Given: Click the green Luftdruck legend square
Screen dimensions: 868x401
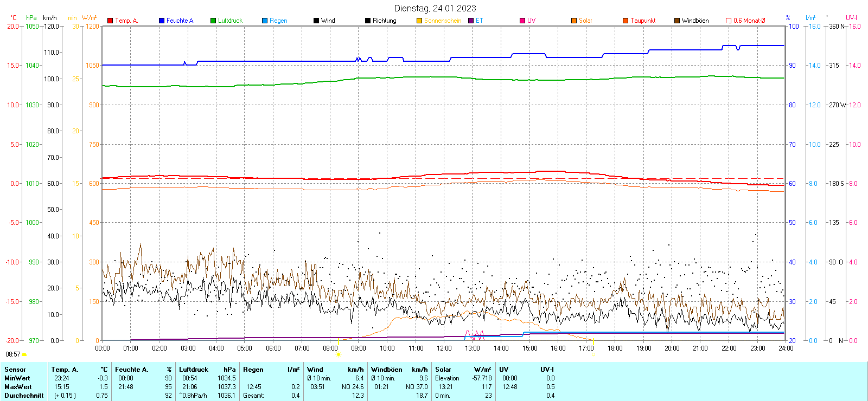Looking at the screenshot, I should pos(213,21).
